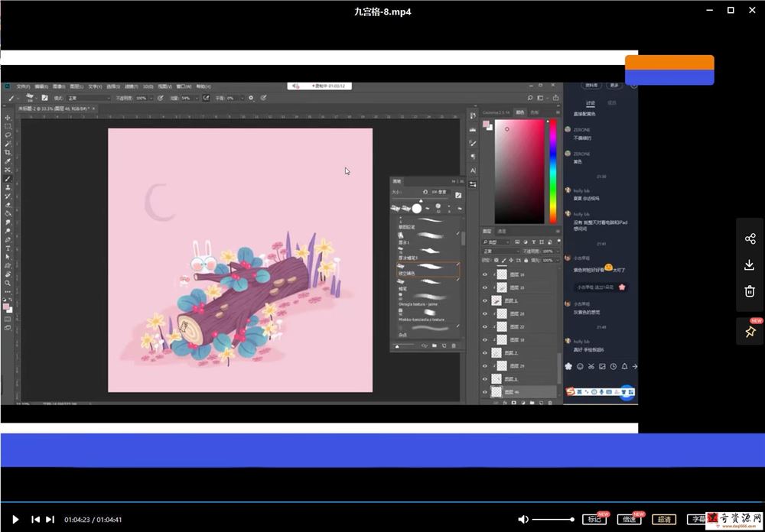Select the Brush tool in the toolbar
This screenshot has height=532, width=765.
click(8, 179)
